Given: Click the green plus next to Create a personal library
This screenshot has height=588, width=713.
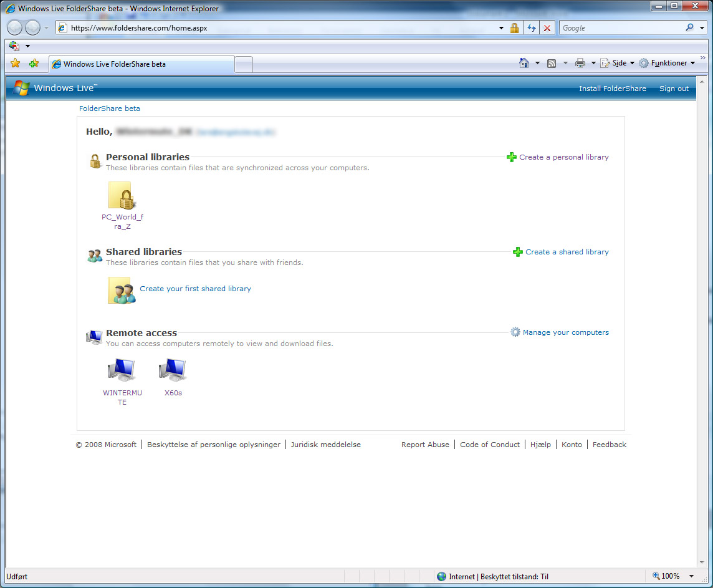Looking at the screenshot, I should [x=512, y=157].
